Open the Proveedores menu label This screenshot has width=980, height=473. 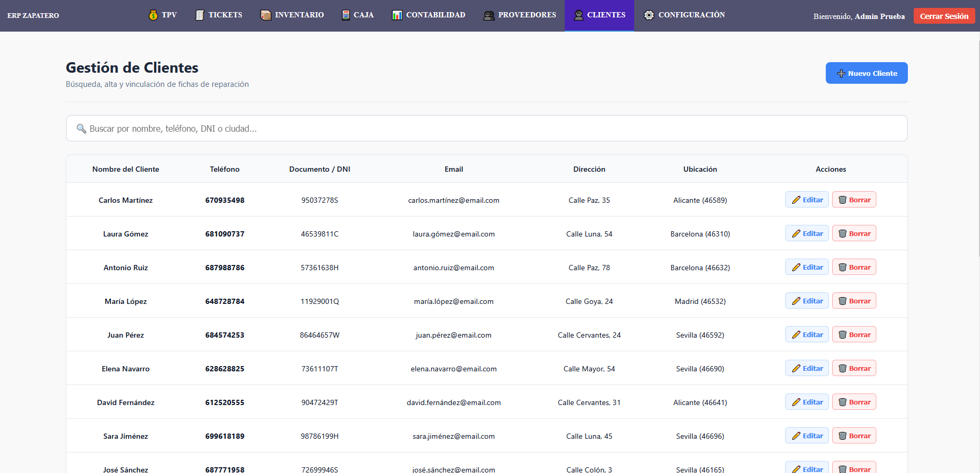(527, 15)
